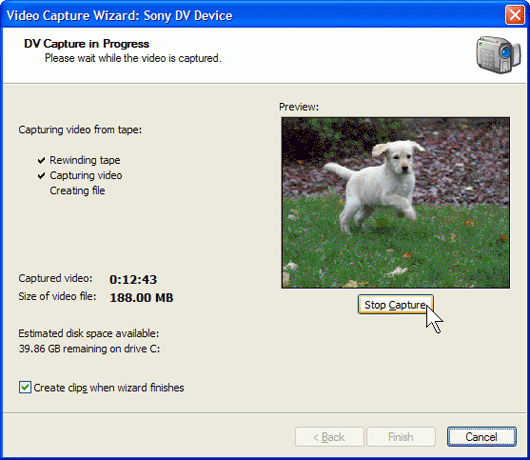Click the disabled Back button
The image size is (530, 460).
tap(329, 437)
